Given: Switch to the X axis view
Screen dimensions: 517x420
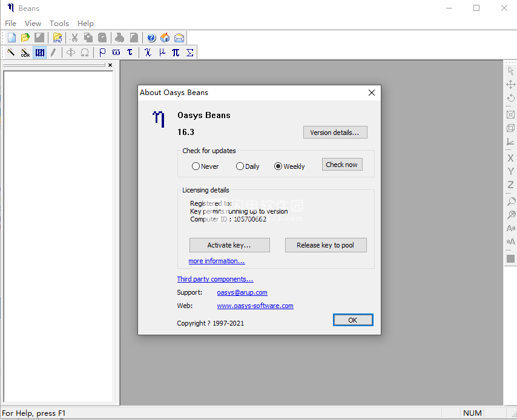Looking at the screenshot, I should point(510,158).
